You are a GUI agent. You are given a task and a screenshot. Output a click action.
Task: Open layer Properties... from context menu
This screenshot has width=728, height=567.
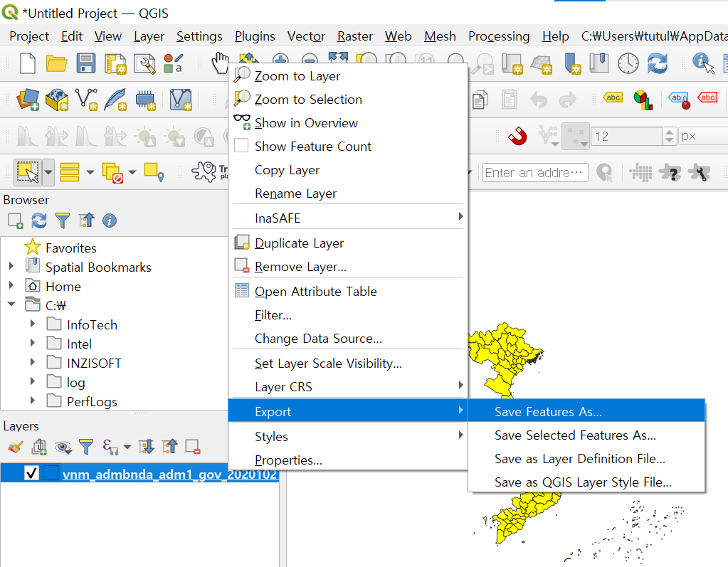tap(348, 460)
